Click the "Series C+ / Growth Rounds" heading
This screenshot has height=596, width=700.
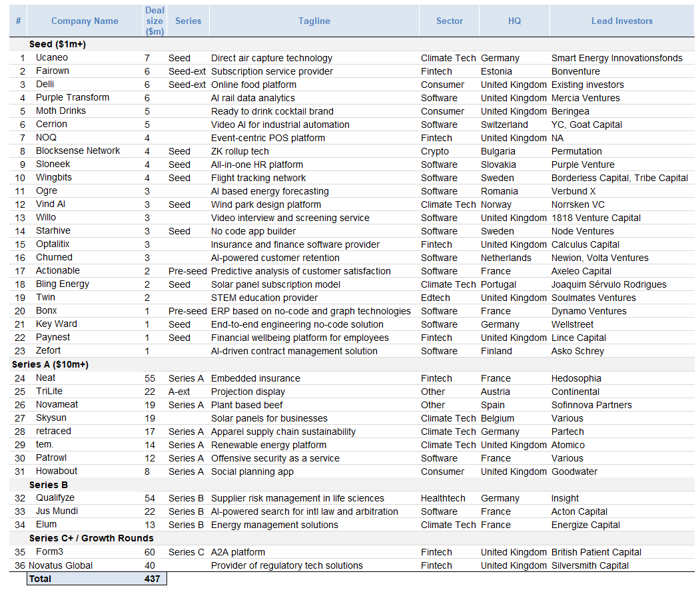(91, 539)
